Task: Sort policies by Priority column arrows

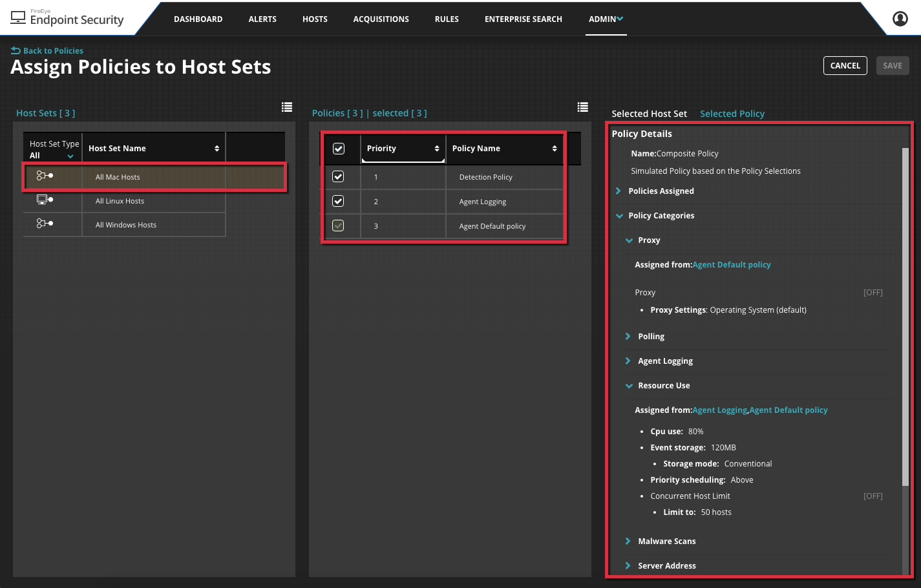Action: [437, 149]
